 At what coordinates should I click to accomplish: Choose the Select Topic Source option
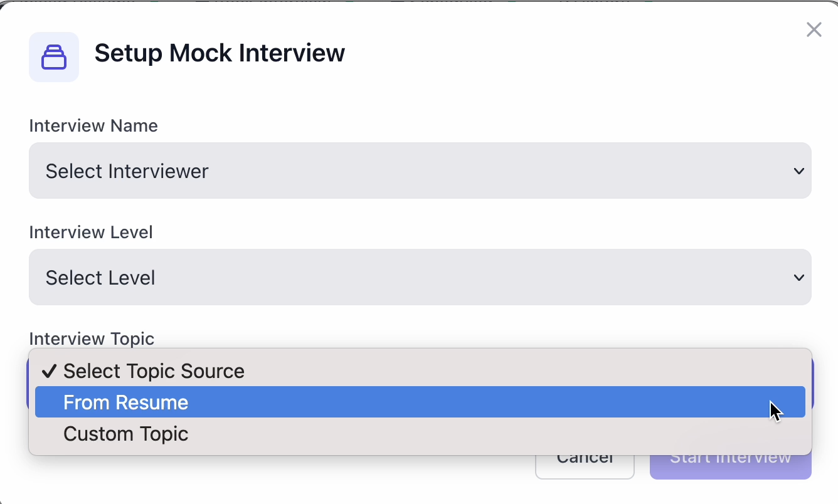(154, 371)
